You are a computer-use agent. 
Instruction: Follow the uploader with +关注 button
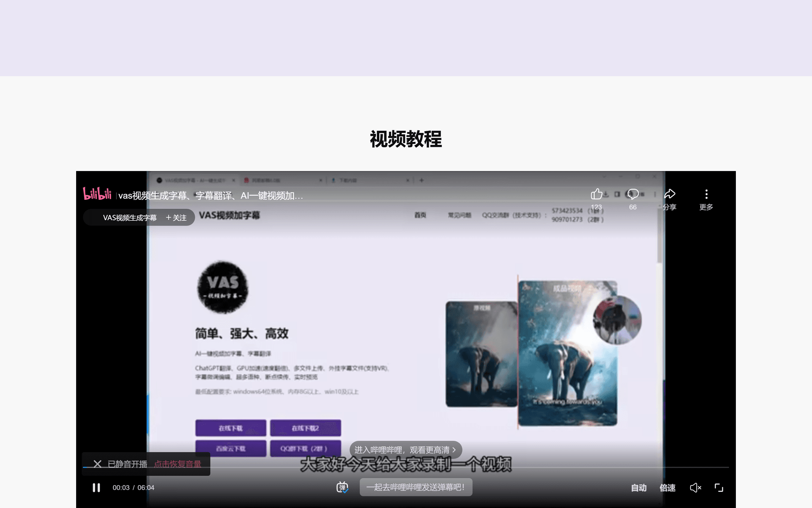[x=176, y=218]
